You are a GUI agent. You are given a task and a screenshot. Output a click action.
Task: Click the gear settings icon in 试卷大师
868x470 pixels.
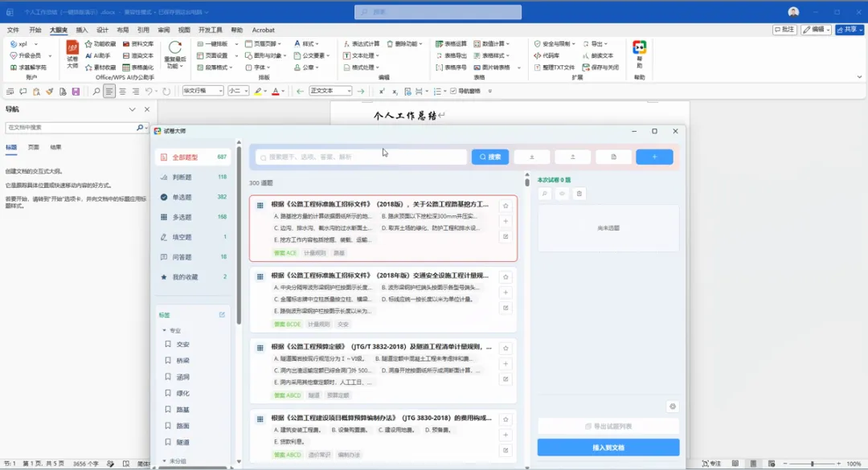[x=673, y=407]
